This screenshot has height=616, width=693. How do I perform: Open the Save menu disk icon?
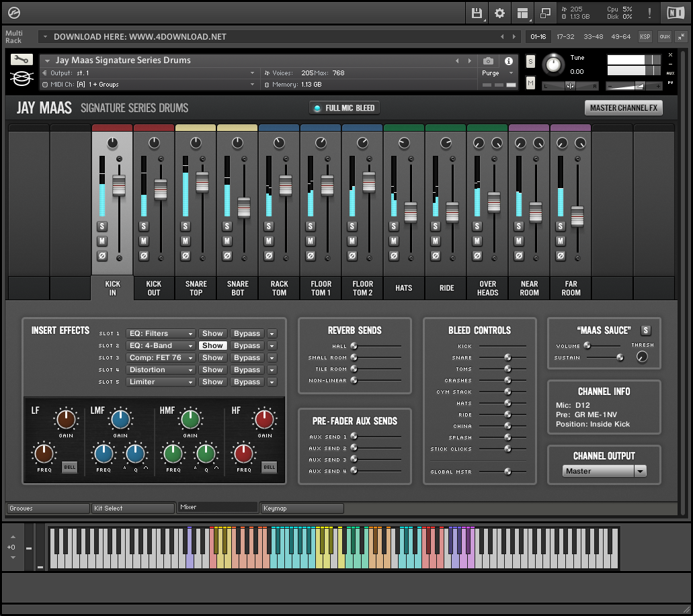[x=477, y=13]
